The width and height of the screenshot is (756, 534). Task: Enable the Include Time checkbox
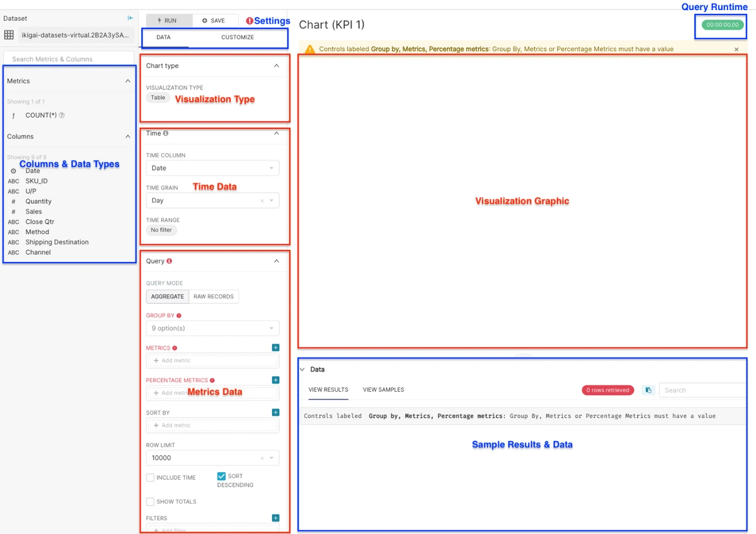coord(150,478)
